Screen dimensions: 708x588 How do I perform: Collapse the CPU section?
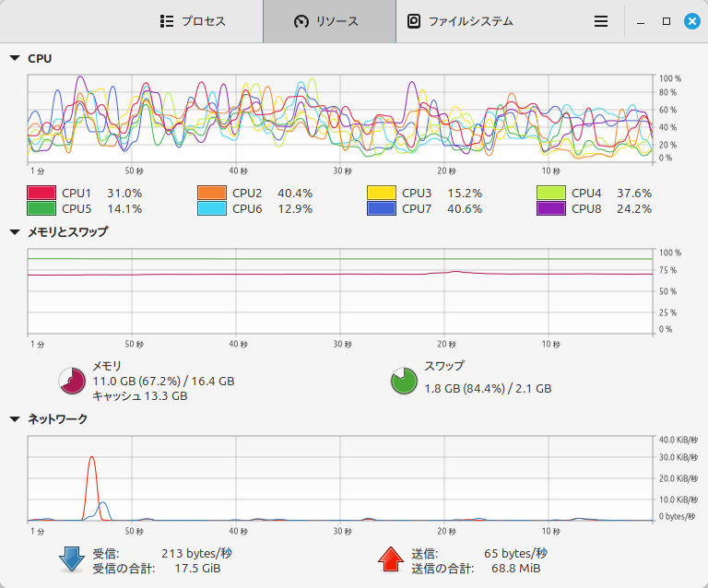pos(15,58)
